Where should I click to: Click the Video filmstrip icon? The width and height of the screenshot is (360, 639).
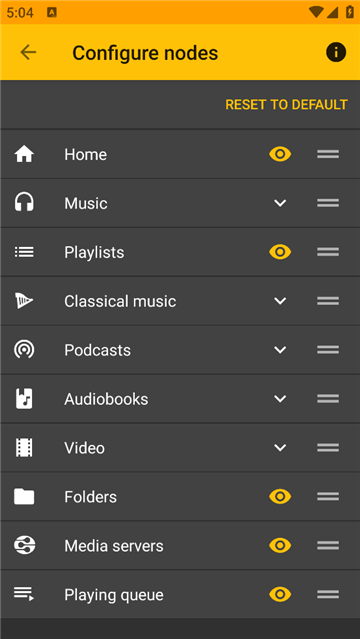pyautogui.click(x=24, y=447)
